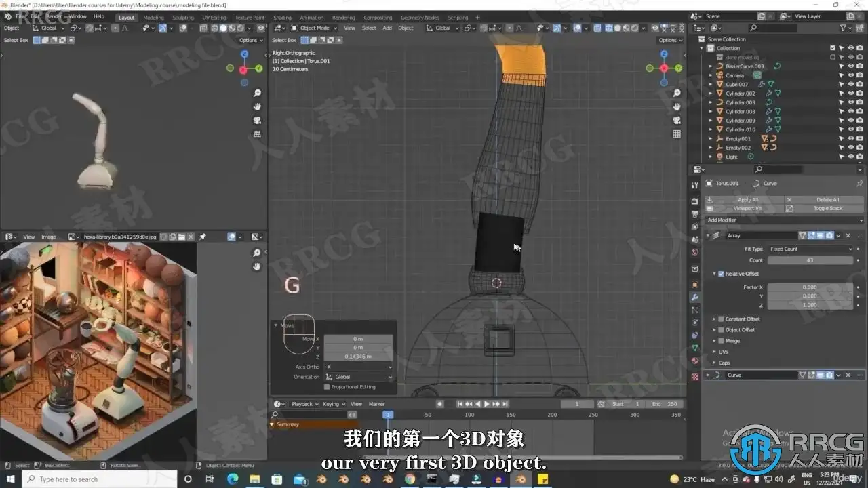This screenshot has height=488, width=868.
Task: Remove the Curve modifier with X
Action: pos(848,375)
